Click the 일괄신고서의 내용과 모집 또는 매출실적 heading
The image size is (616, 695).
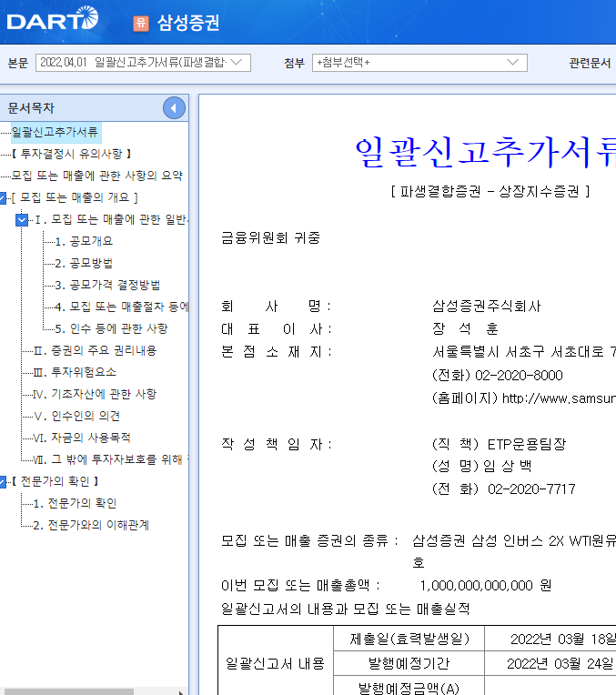tap(346, 609)
